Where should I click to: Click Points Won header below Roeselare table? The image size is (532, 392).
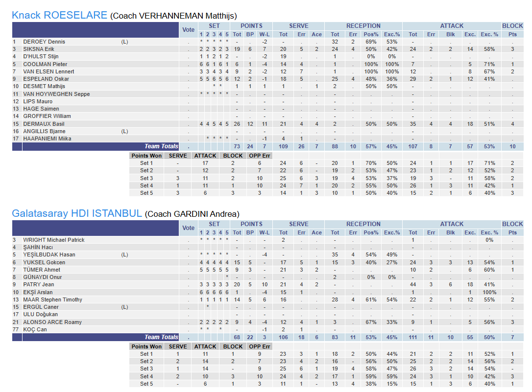pyautogui.click(x=146, y=156)
